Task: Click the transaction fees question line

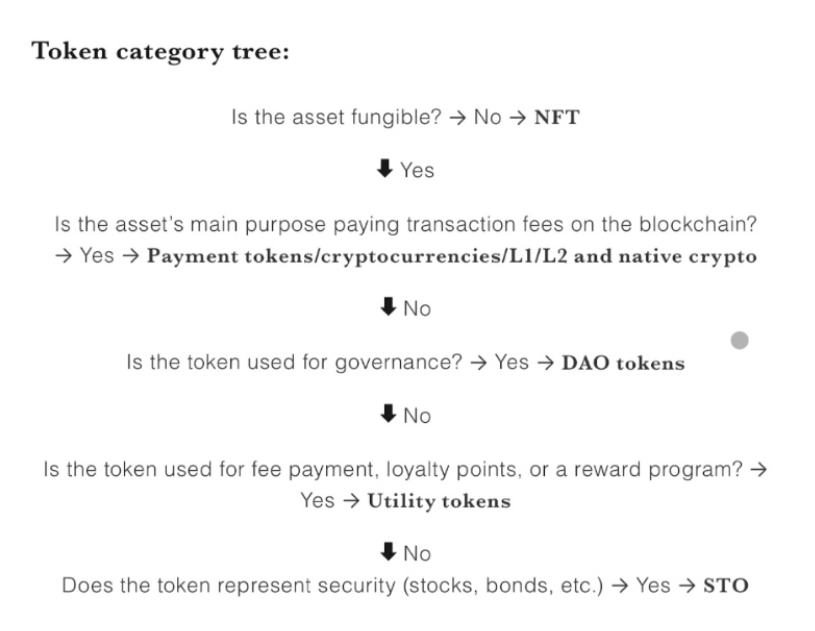Action: (405, 226)
